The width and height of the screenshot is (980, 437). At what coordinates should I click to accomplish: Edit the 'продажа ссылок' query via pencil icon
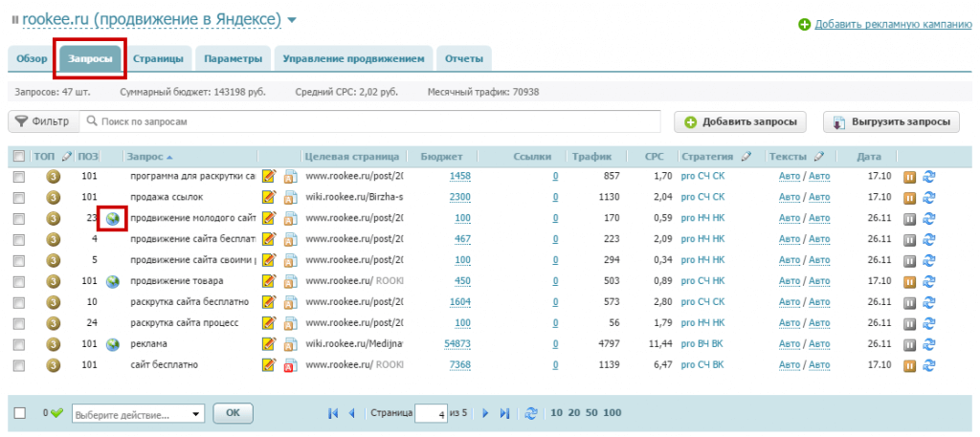click(269, 197)
